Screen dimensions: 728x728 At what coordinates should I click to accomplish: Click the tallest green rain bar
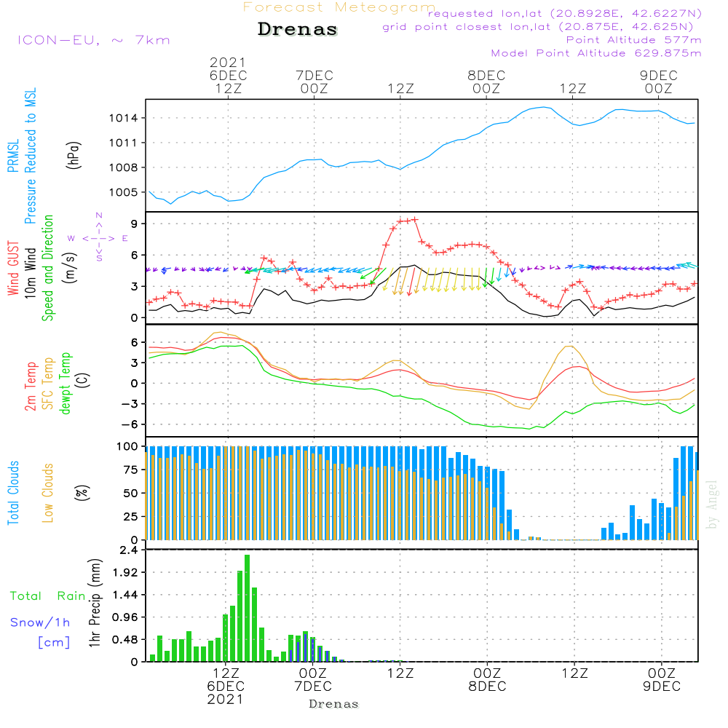coord(248,608)
